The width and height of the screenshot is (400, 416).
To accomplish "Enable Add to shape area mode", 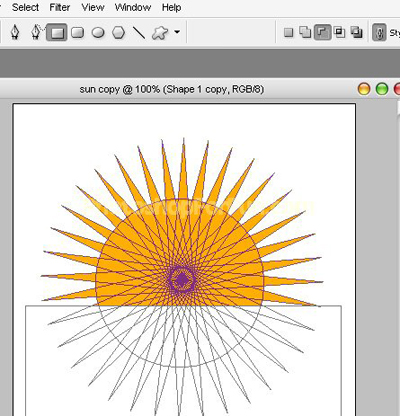I will [x=305, y=32].
